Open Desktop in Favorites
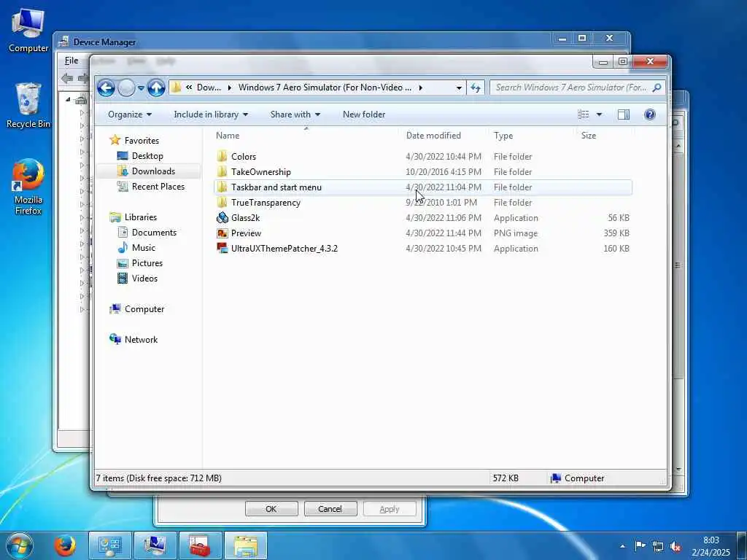The height and width of the screenshot is (560, 747). tap(147, 156)
